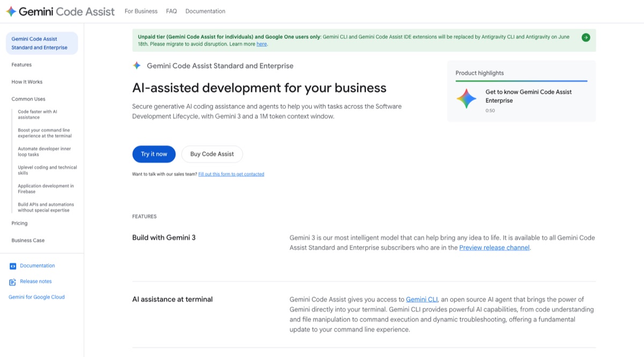
Task: Select Boost your command line experience item
Action: 45,133
